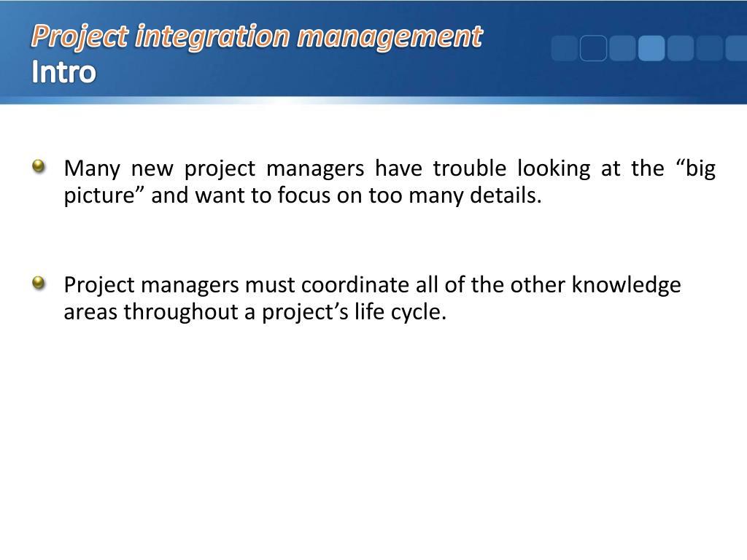Image resolution: width=747 pixels, height=560 pixels.
Task: Click the brightest light-blue header square
Action: (651, 48)
